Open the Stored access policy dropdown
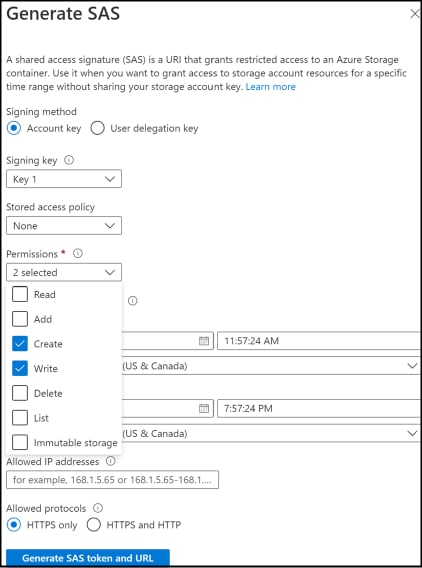Screen dimensions: 422x568 [64, 226]
